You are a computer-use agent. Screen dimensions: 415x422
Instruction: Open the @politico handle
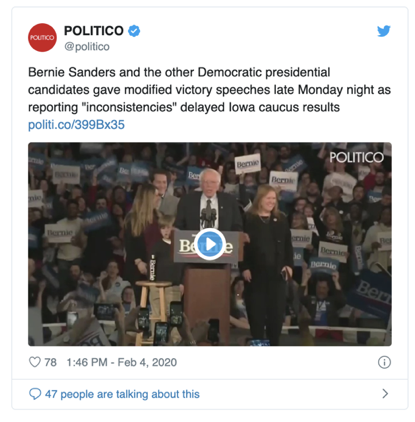pos(87,46)
